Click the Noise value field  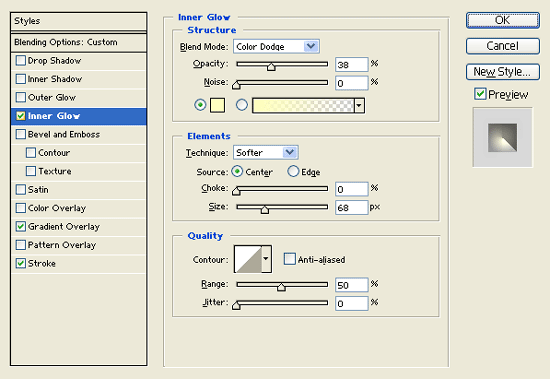tap(351, 83)
